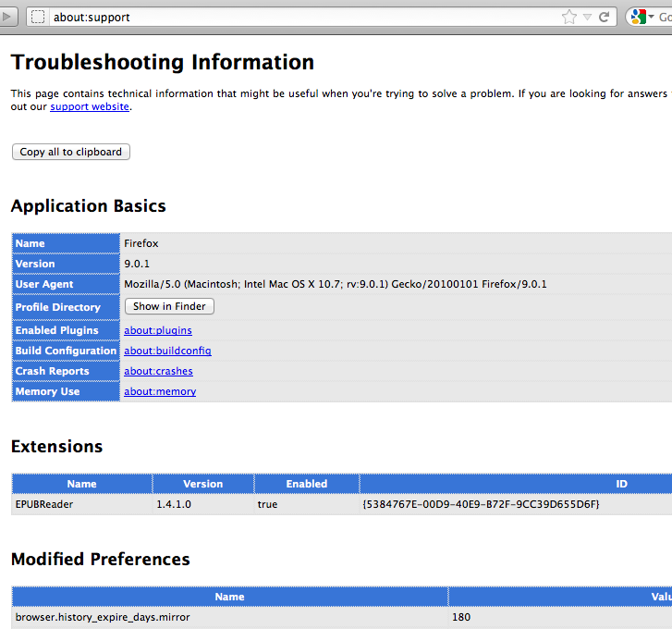Viewport: 672px width, 629px height.
Task: Open the support website link
Action: point(90,106)
